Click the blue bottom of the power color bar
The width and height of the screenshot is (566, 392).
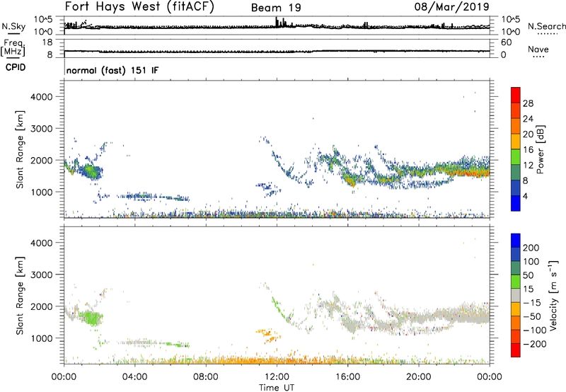pyautogui.click(x=516, y=203)
